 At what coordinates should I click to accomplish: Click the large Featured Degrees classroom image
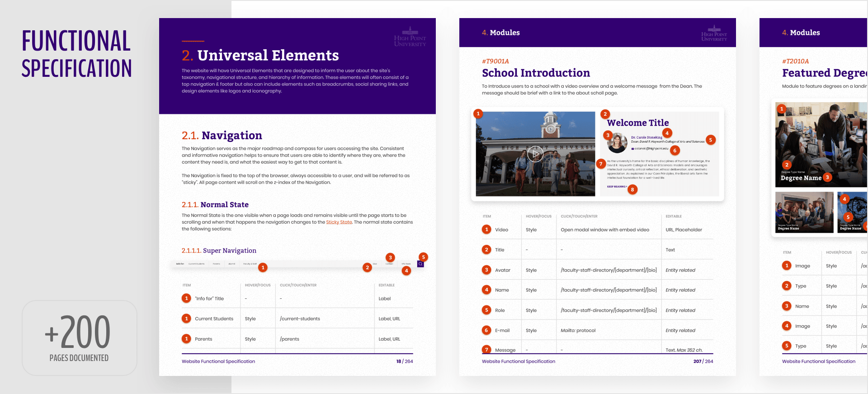click(821, 145)
